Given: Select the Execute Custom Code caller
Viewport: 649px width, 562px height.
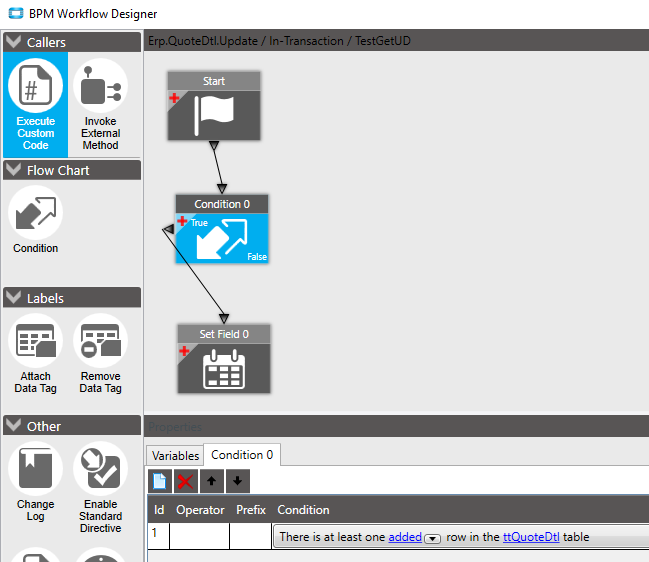Looking at the screenshot, I should click(36, 105).
